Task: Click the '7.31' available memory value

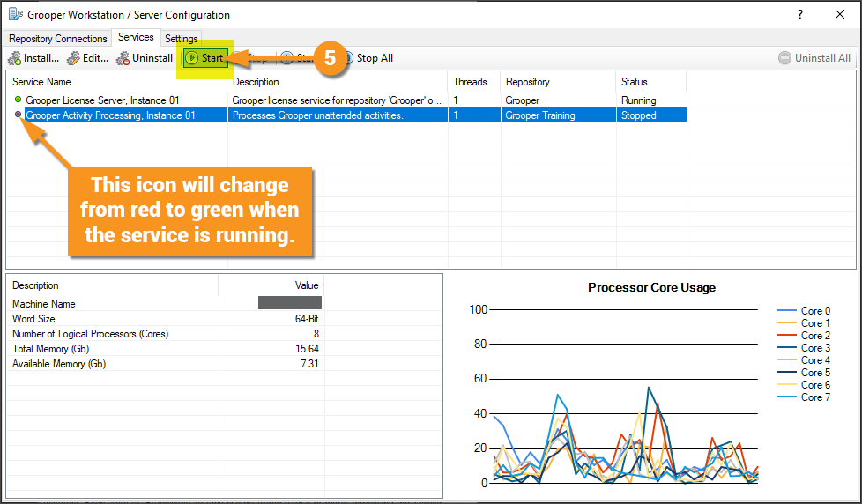Action: [x=309, y=364]
